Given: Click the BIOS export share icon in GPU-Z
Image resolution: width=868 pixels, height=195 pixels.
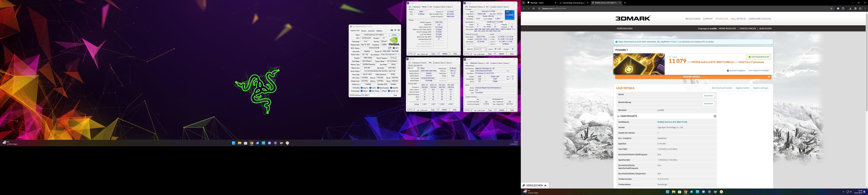Looking at the screenshot, I should tap(390, 48).
